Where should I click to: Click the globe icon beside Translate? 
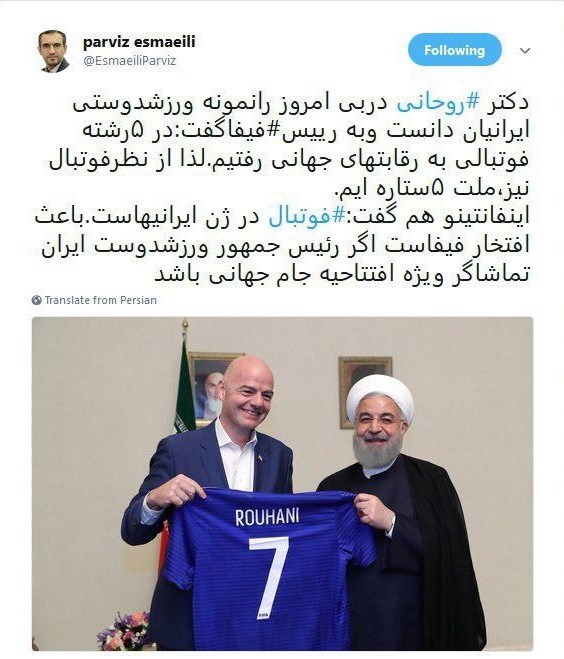(37, 300)
